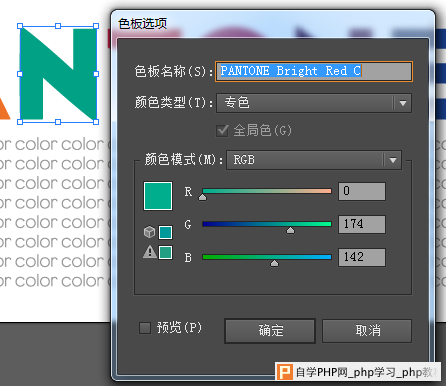Click the B blue slider handle

pos(274,263)
